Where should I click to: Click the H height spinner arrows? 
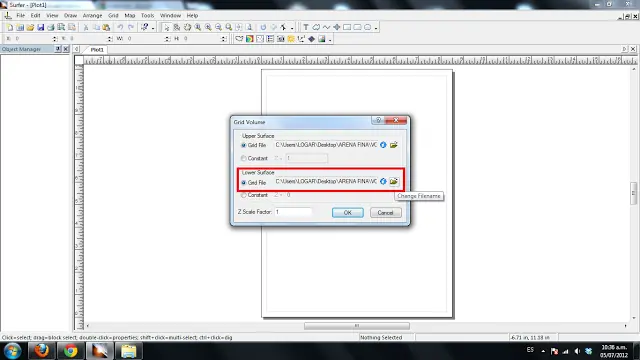coord(223,39)
